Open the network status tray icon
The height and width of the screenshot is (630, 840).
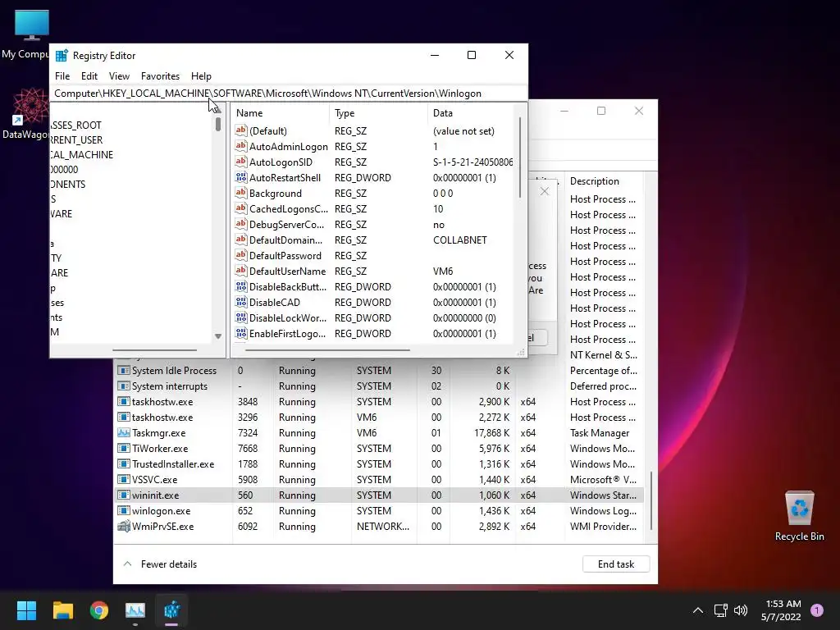click(720, 610)
